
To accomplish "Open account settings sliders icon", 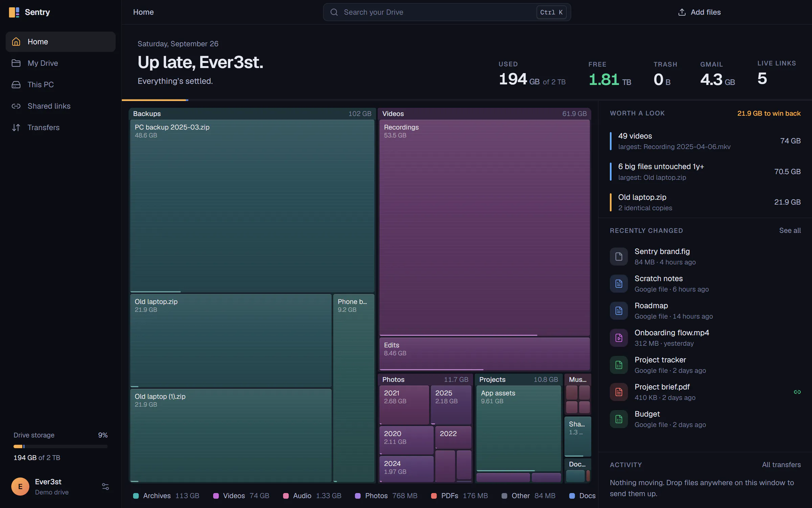I will click(105, 486).
